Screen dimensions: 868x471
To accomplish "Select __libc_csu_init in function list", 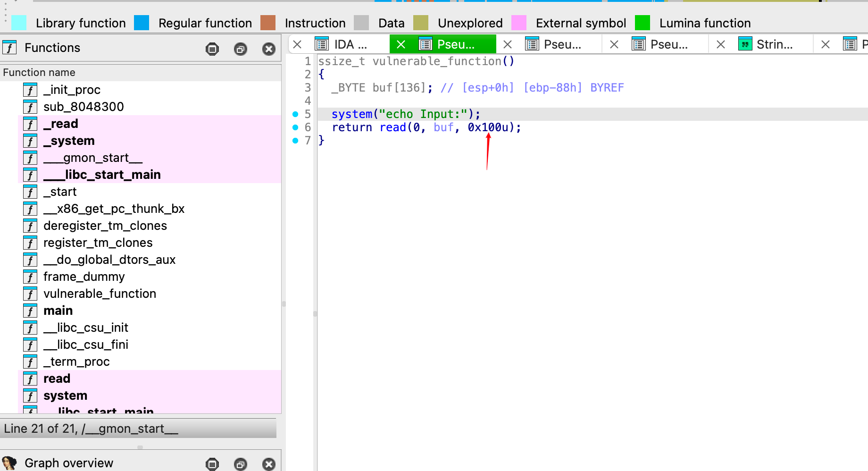I will [x=86, y=328].
